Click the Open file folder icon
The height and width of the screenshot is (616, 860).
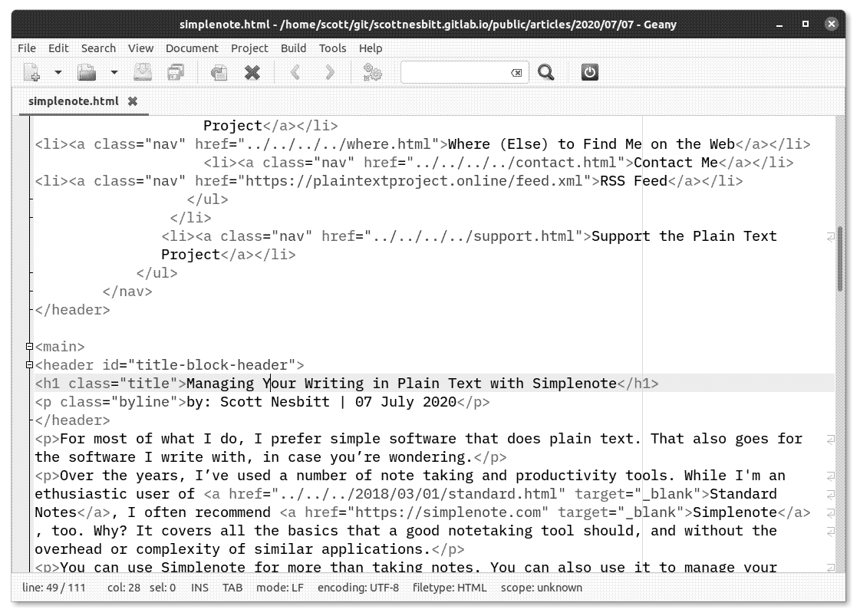click(87, 72)
